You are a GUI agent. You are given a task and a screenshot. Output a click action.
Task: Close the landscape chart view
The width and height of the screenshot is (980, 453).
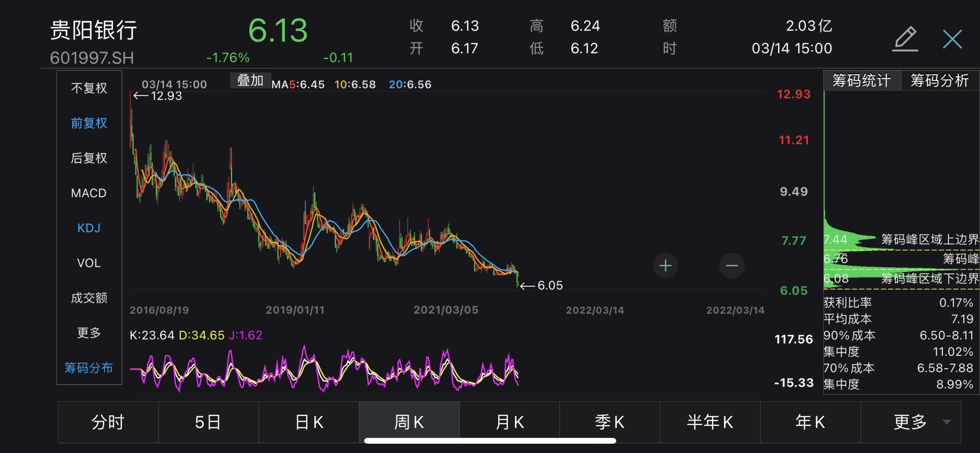coord(952,39)
